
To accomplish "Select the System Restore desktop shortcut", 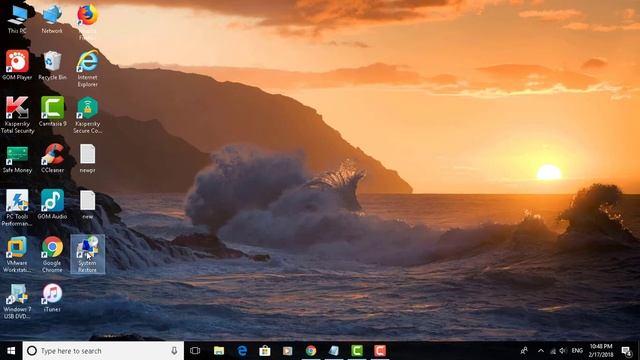I will pyautogui.click(x=87, y=254).
